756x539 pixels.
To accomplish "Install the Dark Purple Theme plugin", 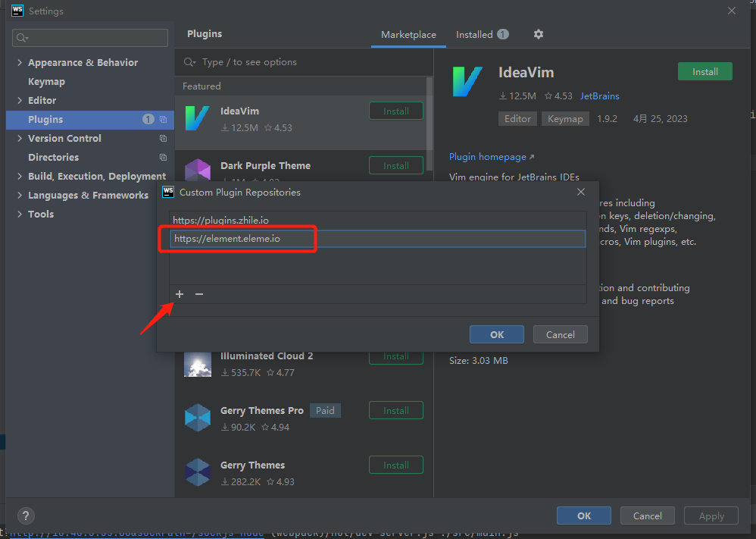I will point(396,165).
